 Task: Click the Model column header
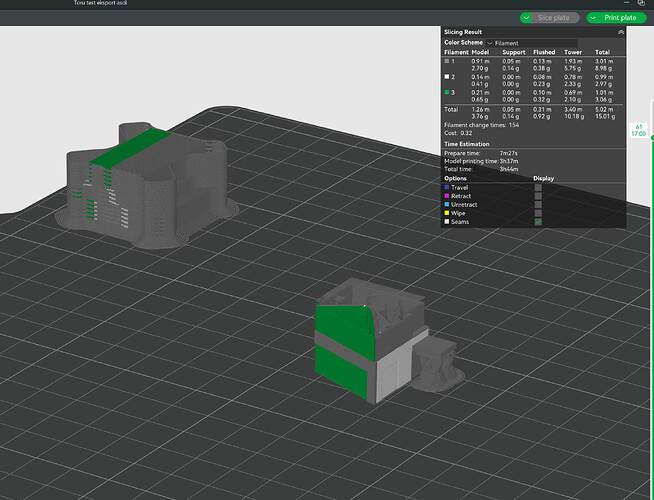point(480,52)
